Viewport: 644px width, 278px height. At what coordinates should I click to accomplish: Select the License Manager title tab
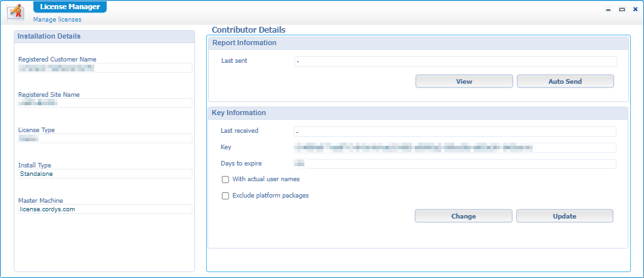[69, 7]
